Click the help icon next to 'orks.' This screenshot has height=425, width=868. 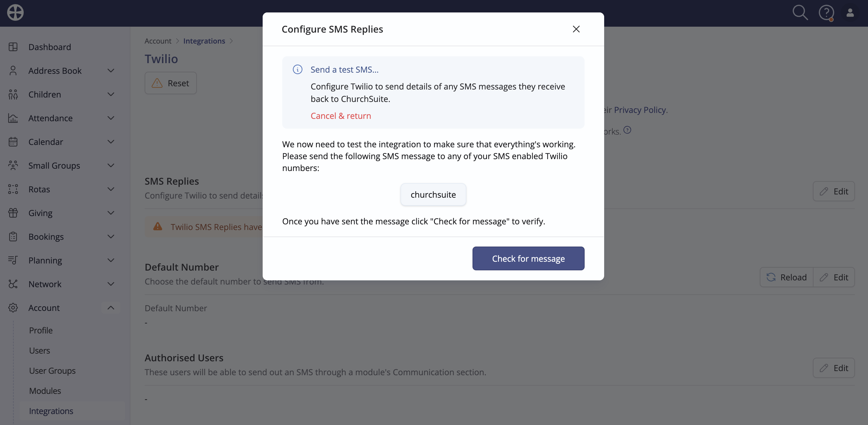(627, 130)
